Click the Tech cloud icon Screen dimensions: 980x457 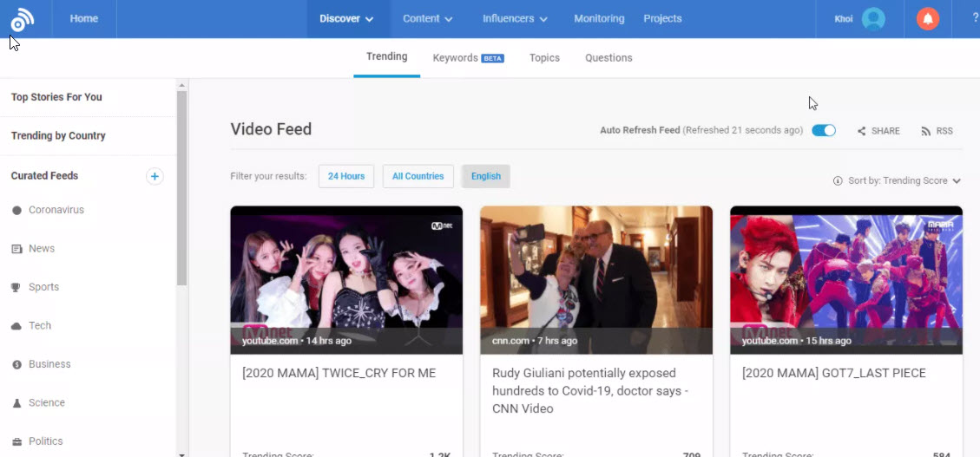pos(16,326)
